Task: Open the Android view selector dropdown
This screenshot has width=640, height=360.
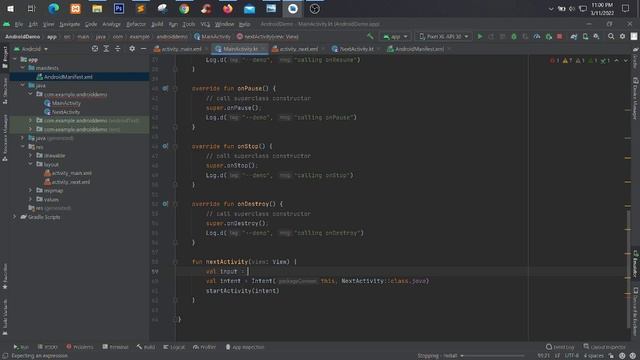Action: pos(31,49)
